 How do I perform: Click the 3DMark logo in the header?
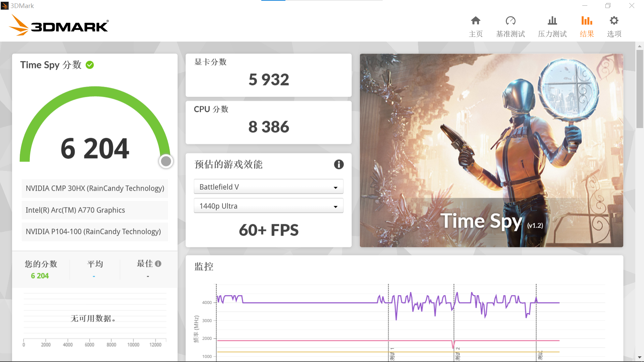59,25
